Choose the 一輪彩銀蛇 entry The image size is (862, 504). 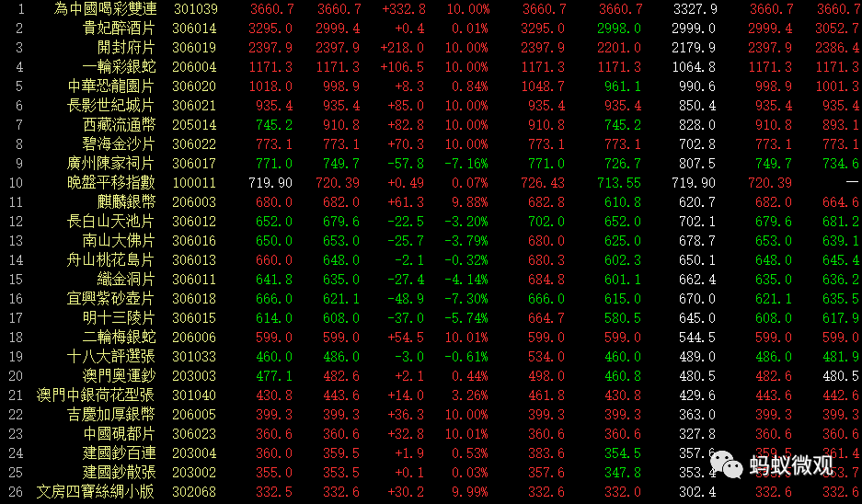click(120, 67)
